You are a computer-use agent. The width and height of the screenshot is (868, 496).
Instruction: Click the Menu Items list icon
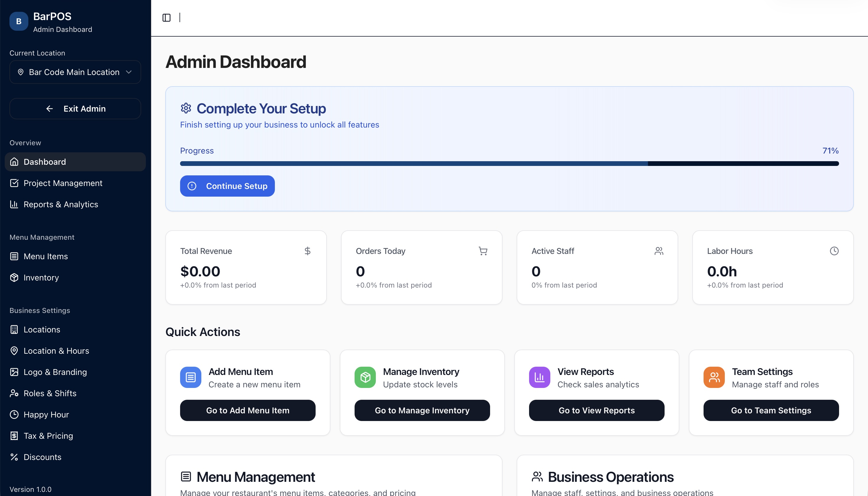14,257
